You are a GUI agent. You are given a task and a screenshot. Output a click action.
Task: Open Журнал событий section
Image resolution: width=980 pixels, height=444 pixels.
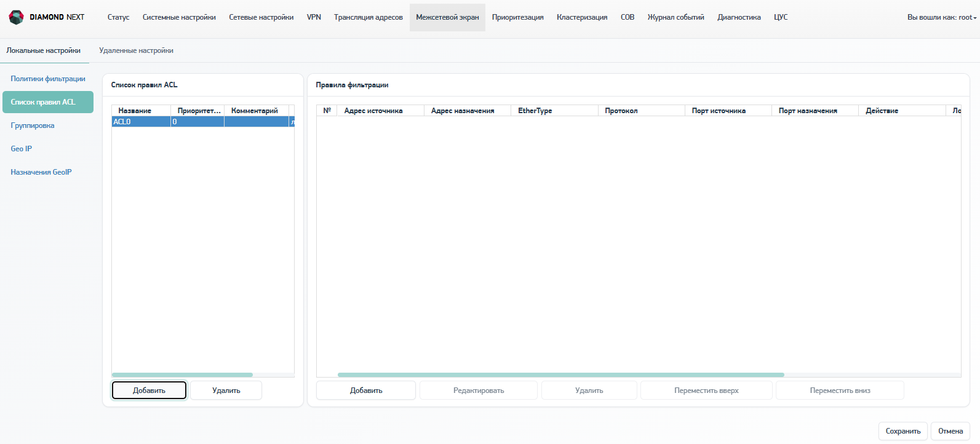[x=676, y=17]
